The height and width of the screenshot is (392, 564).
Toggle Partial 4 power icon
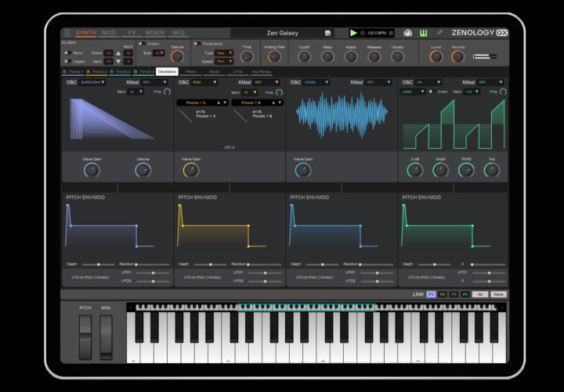136,71
